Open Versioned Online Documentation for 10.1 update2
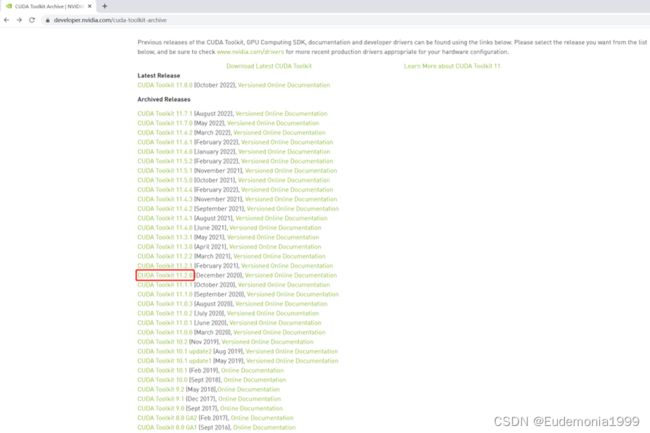This screenshot has height=433, width=650. [292, 352]
